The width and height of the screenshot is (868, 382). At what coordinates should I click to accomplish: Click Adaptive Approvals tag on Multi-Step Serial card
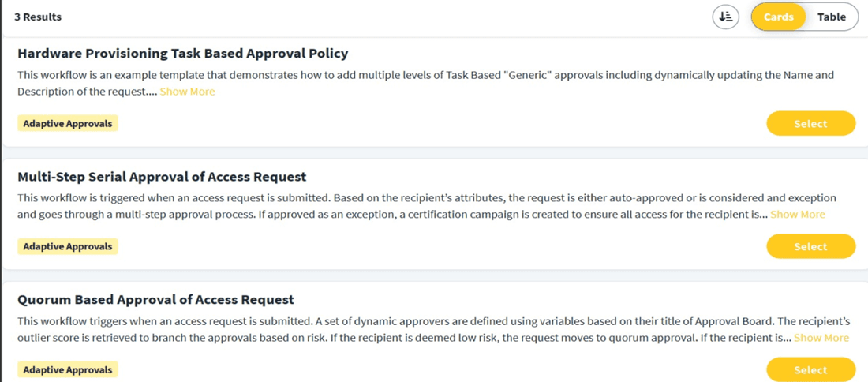click(68, 246)
